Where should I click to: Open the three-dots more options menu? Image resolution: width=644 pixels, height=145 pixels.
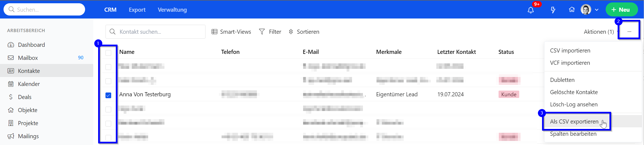pos(629,32)
